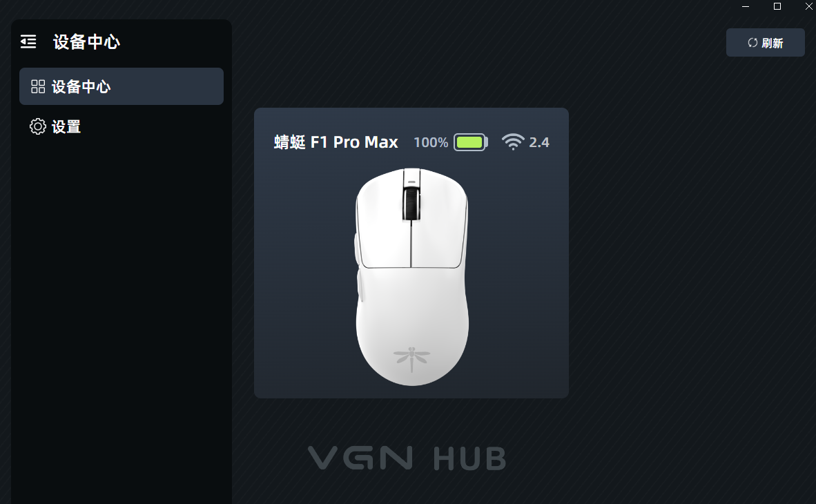Click the Wi-Fi 2.4 signal icon
816x504 pixels.
[x=513, y=142]
